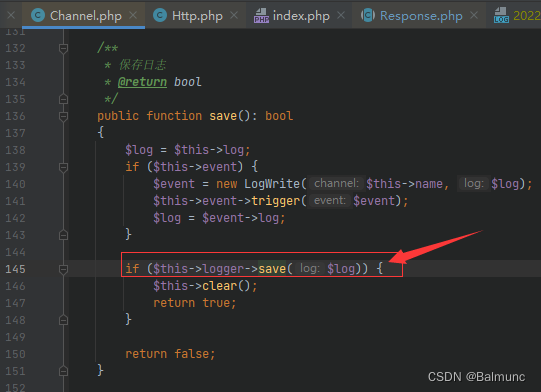Click the Http.php class file icon
This screenshot has width=541, height=392.
[x=160, y=15]
